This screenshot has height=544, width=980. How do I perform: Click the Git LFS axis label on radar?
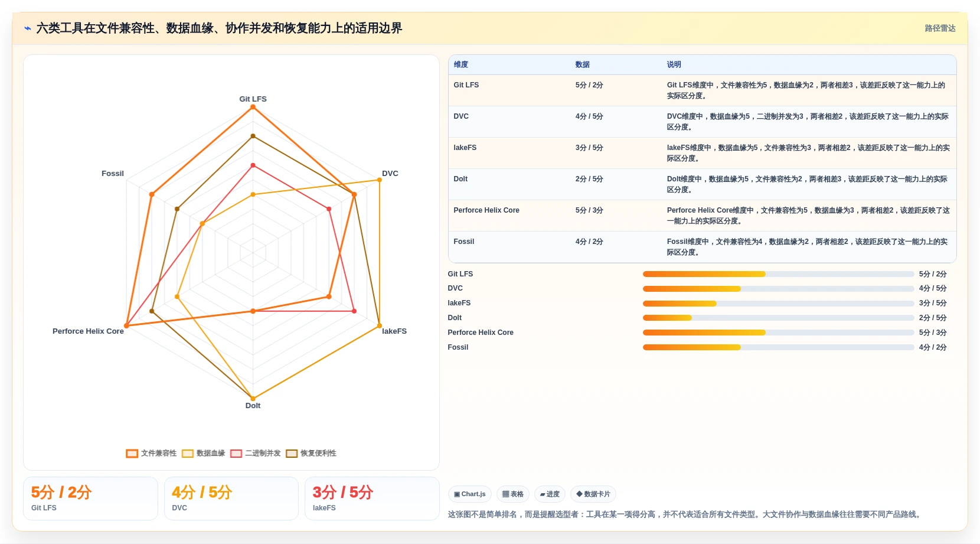tap(253, 99)
